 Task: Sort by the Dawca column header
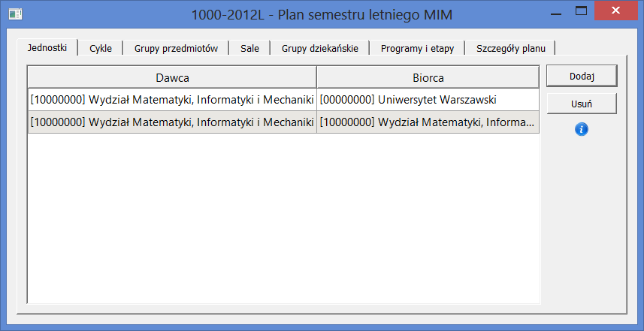172,77
